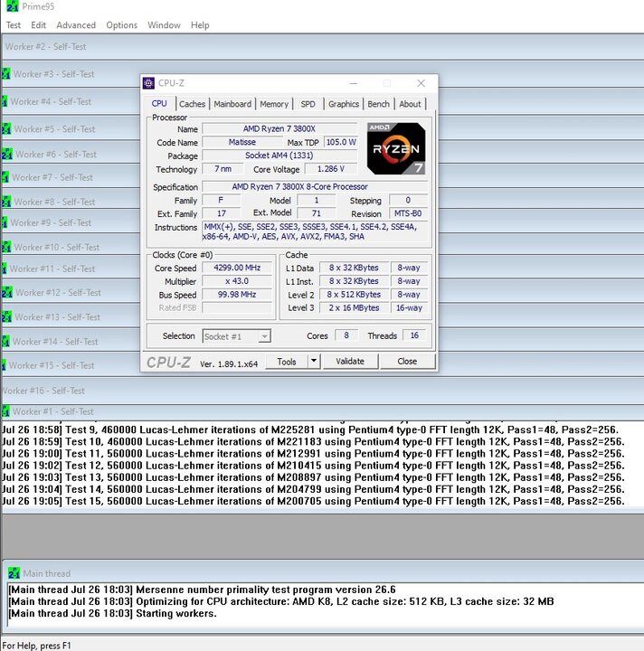Click Worker #5 window icon
This screenshot has height=651, width=644.
tap(6, 129)
